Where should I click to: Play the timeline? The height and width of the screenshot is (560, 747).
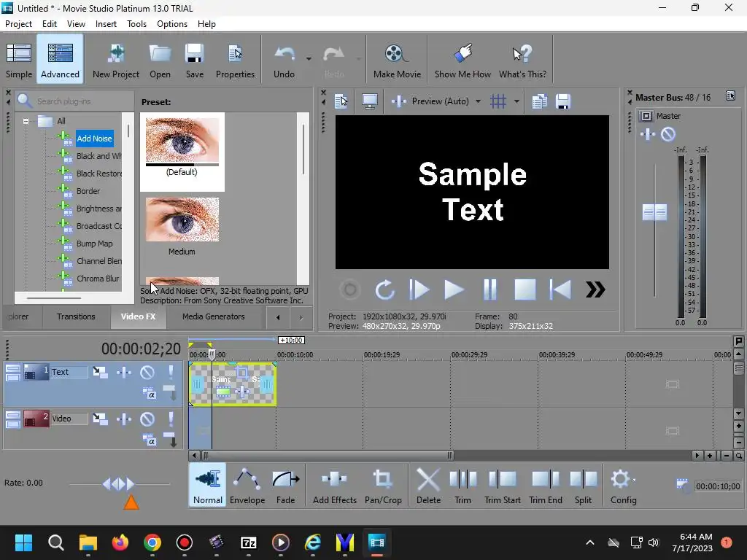454,289
